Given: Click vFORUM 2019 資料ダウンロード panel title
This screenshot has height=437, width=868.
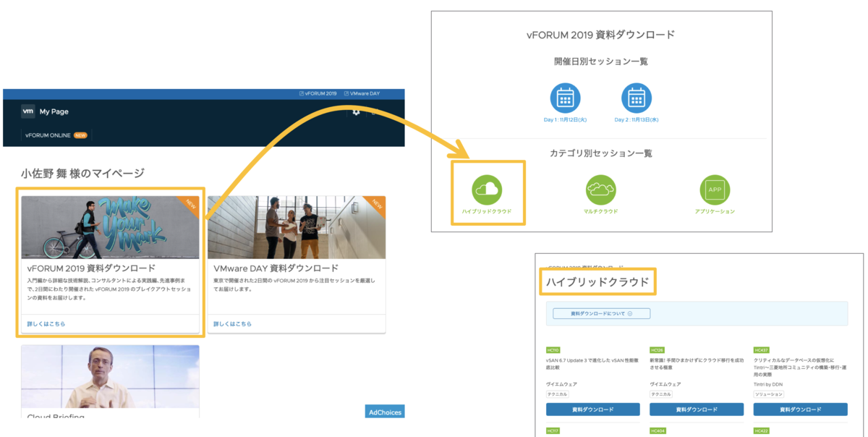Looking at the screenshot, I should [x=601, y=34].
